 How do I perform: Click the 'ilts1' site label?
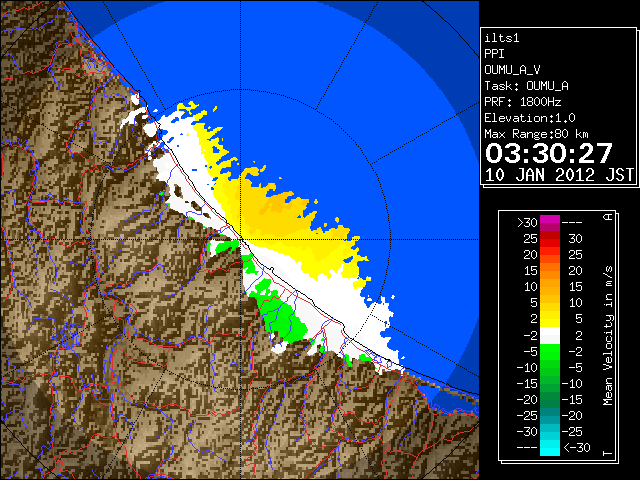[502, 38]
